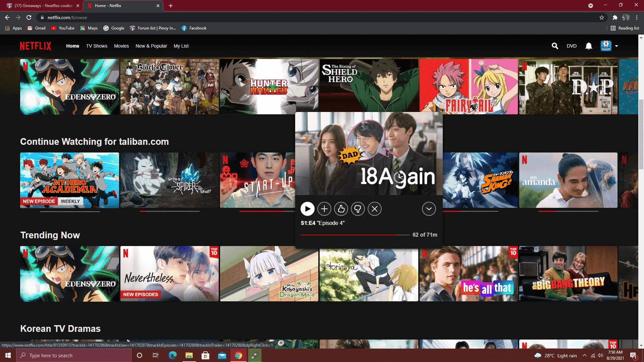Open Horimiya in Trending Now
This screenshot has height=362, width=644.
point(369,275)
